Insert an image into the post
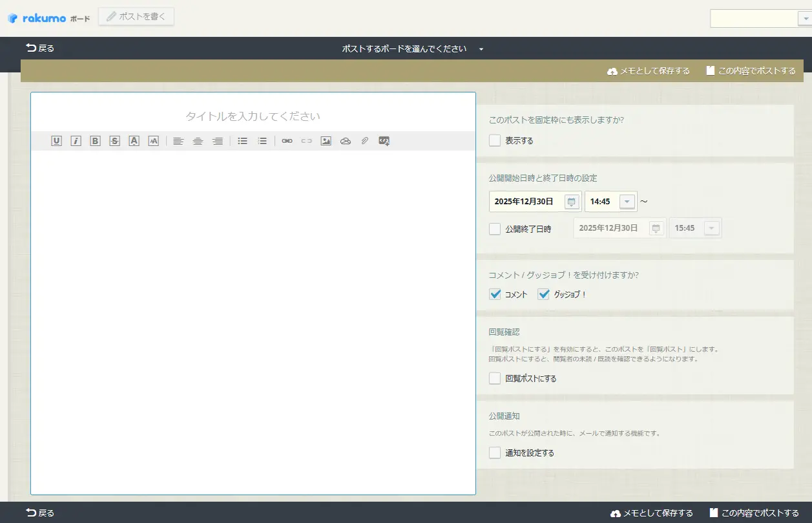This screenshot has height=523, width=812. [x=326, y=141]
